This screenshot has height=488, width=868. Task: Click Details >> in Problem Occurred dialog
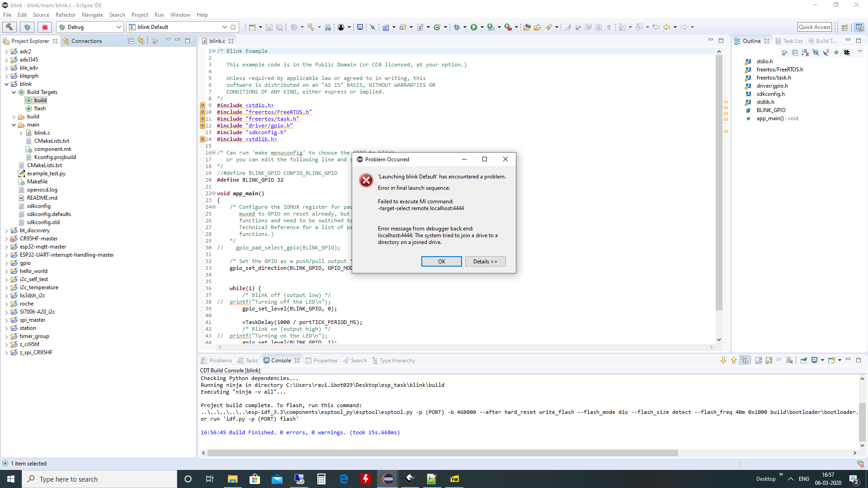[x=485, y=262]
